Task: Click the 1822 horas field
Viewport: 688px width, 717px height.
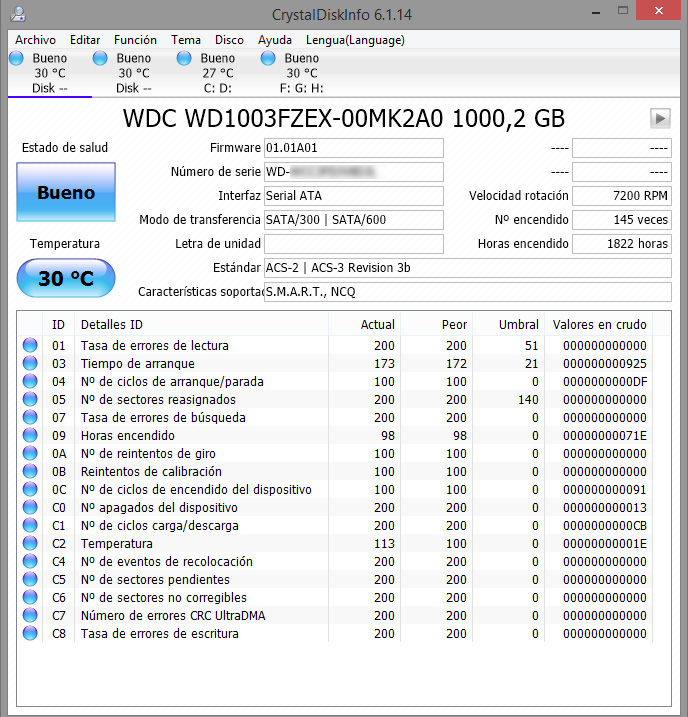Action: pyautogui.click(x=622, y=244)
